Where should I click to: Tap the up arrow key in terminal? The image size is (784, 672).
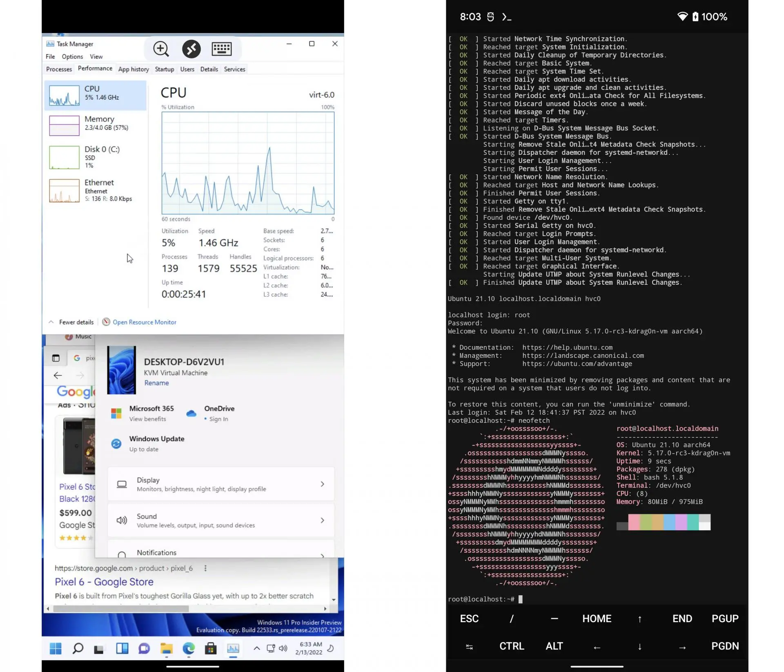click(x=639, y=619)
